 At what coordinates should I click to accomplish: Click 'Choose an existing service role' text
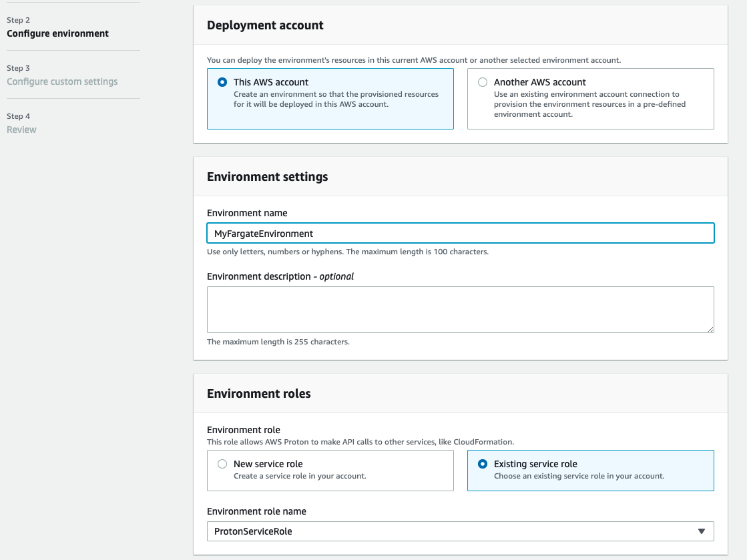(579, 476)
